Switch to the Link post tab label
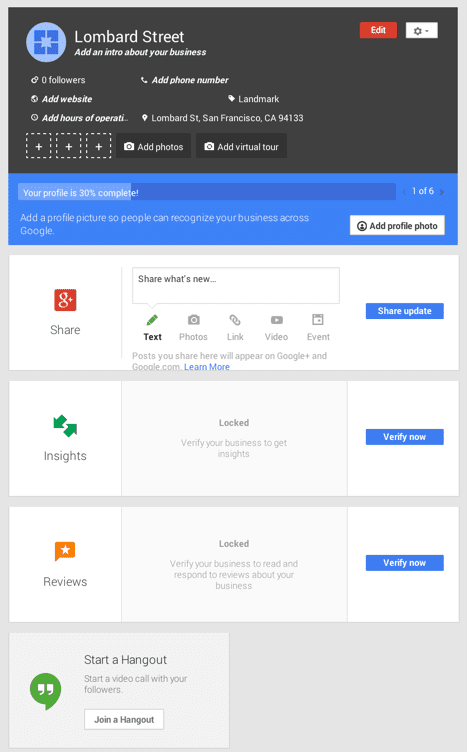This screenshot has height=752, width=467. pyautogui.click(x=235, y=337)
